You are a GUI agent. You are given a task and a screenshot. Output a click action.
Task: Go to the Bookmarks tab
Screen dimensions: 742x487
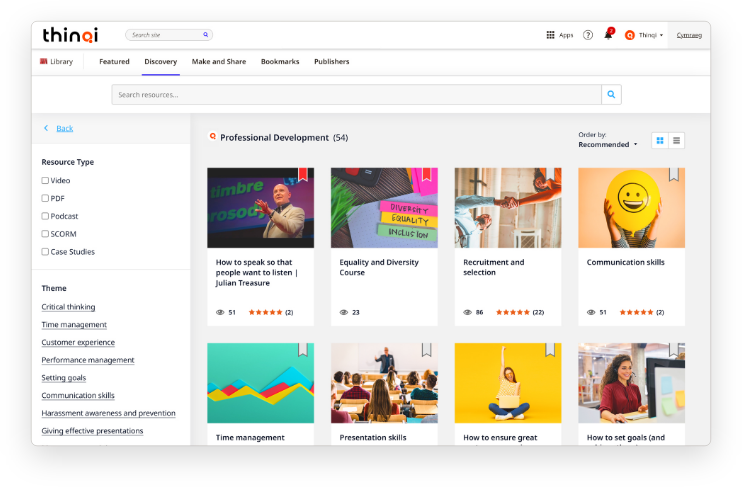point(280,62)
